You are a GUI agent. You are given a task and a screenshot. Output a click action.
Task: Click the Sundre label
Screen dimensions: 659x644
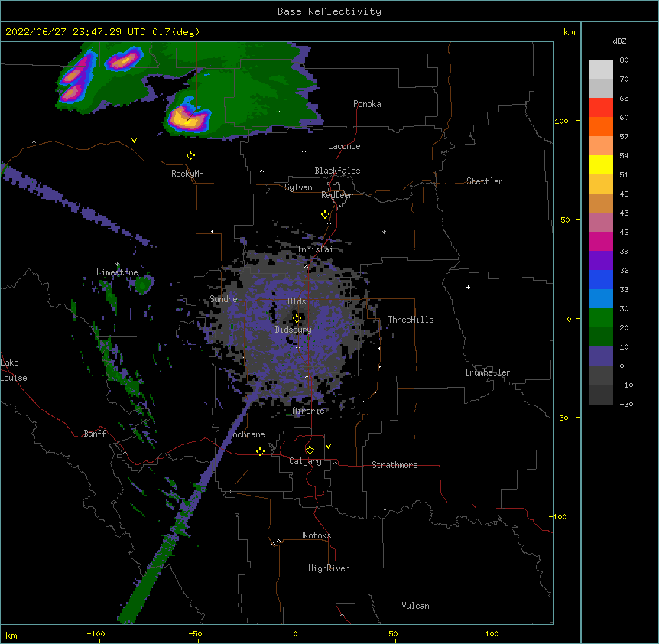[x=223, y=299]
